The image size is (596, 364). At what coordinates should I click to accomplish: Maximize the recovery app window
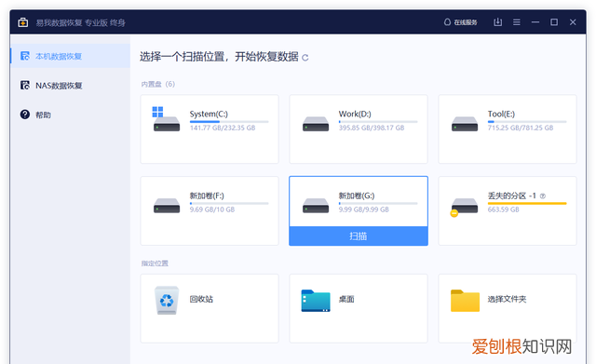click(554, 22)
